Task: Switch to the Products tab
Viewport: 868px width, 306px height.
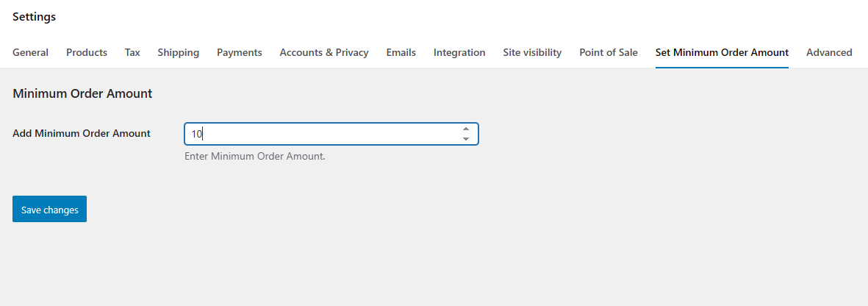Action: click(87, 52)
